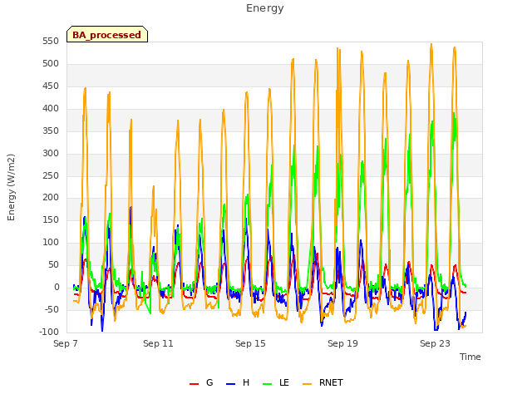Click the -50 y-axis tick label

coord(52,310)
